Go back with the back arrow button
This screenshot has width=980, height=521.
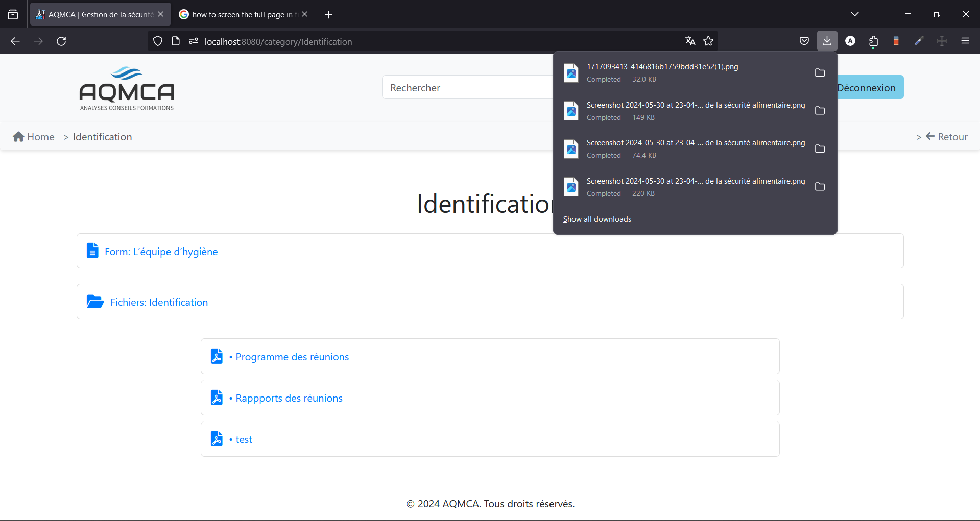[15, 41]
